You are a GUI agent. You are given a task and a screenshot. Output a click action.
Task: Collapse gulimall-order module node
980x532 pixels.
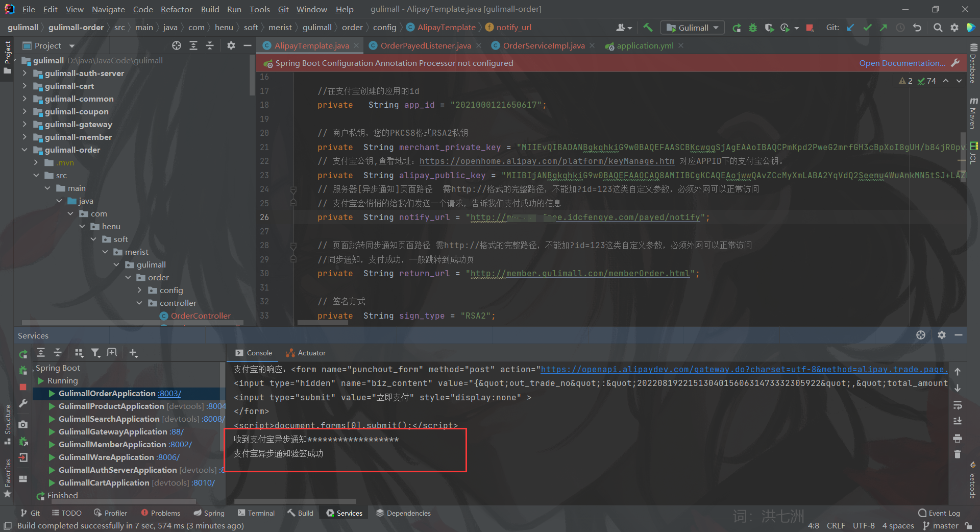[24, 150]
